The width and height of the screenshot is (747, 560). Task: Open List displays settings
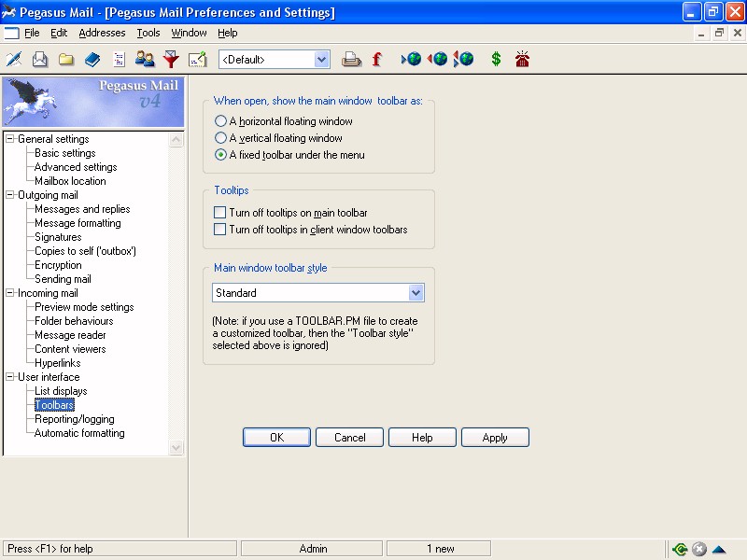[x=61, y=391]
